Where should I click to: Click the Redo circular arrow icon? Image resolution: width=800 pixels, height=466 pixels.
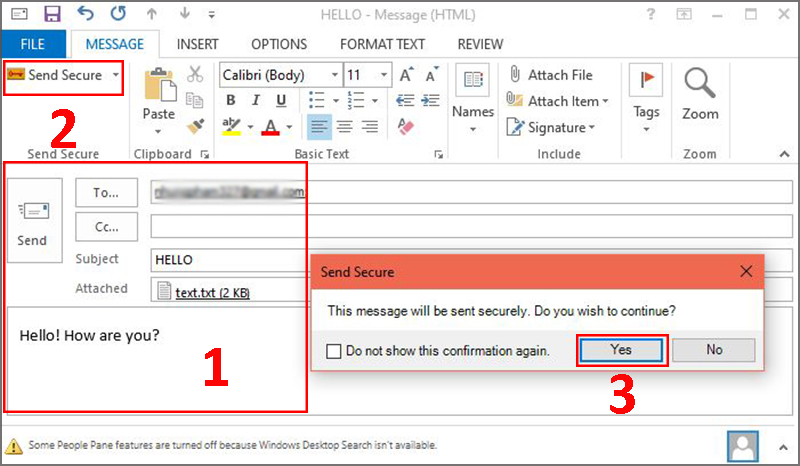click(118, 13)
